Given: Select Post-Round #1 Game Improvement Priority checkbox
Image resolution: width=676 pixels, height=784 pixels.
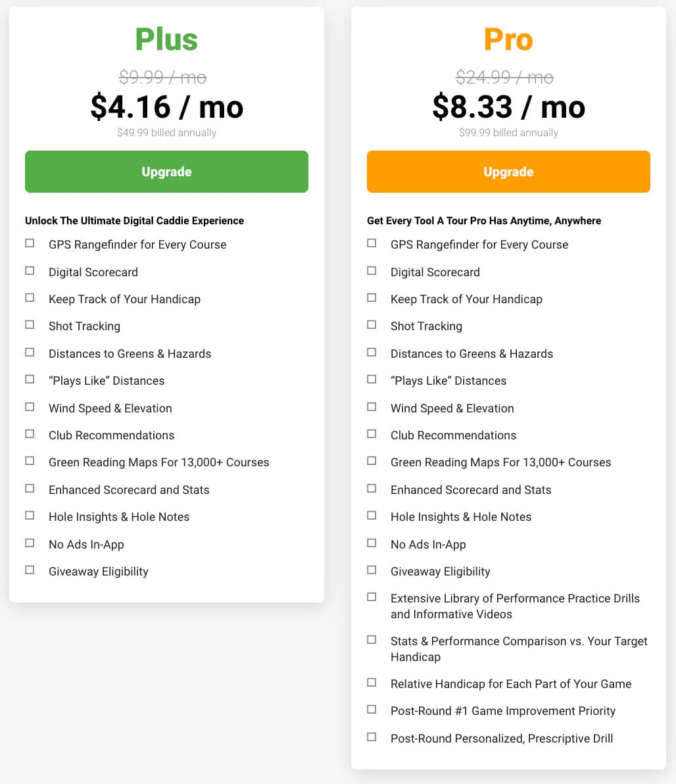Looking at the screenshot, I should click(x=372, y=710).
